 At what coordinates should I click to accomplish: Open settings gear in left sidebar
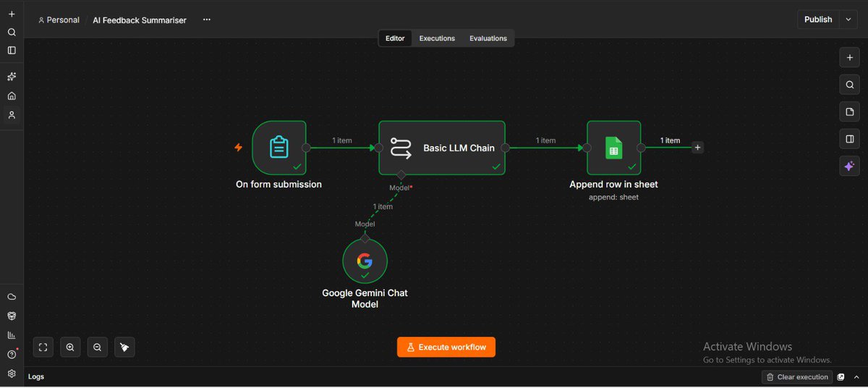(12, 374)
